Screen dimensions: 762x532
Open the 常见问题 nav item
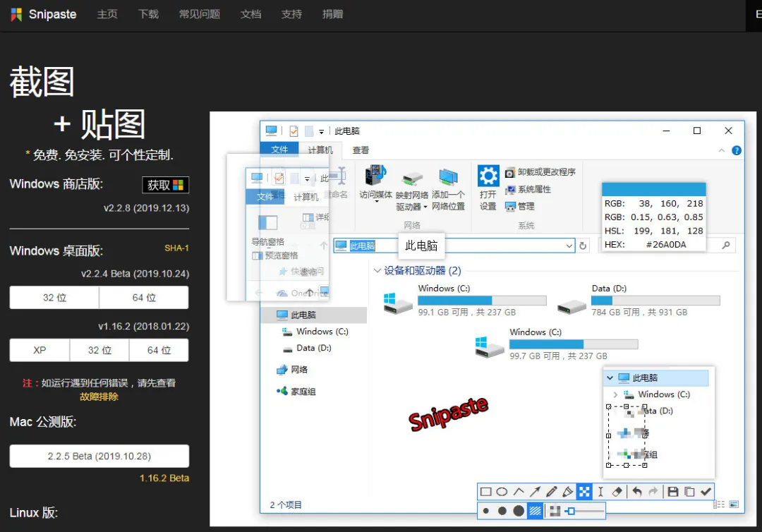click(199, 14)
